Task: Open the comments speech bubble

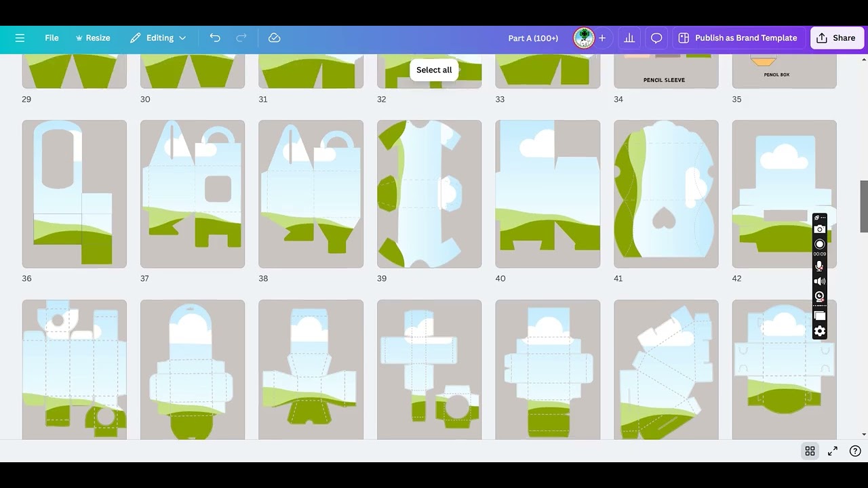Action: pyautogui.click(x=656, y=38)
